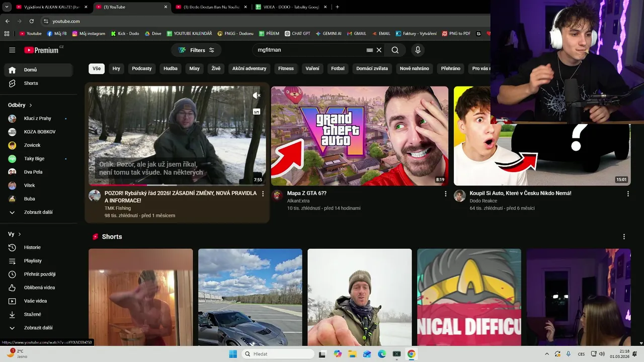Open the GEMINI AI bookmark

tap(329, 34)
